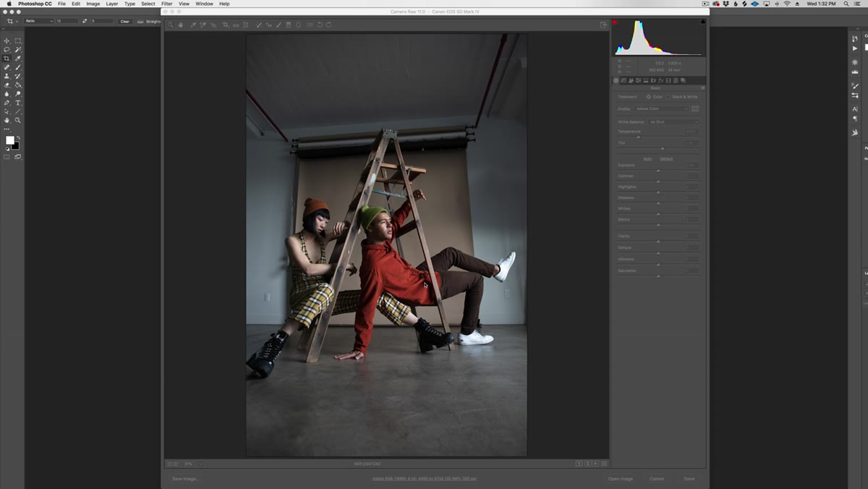The image size is (868, 489).
Task: Open the File menu
Action: [x=61, y=4]
